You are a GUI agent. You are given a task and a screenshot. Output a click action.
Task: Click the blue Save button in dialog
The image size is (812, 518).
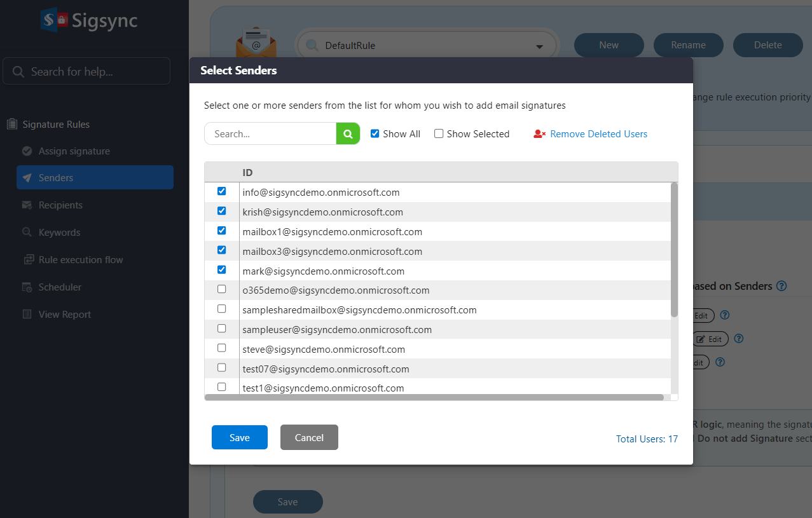239,437
